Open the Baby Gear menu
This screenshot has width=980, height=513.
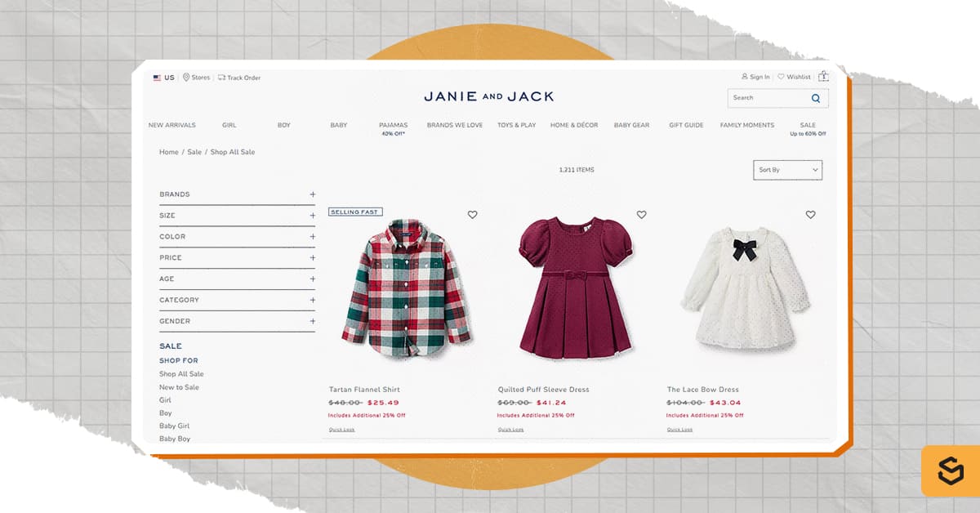pyautogui.click(x=631, y=125)
